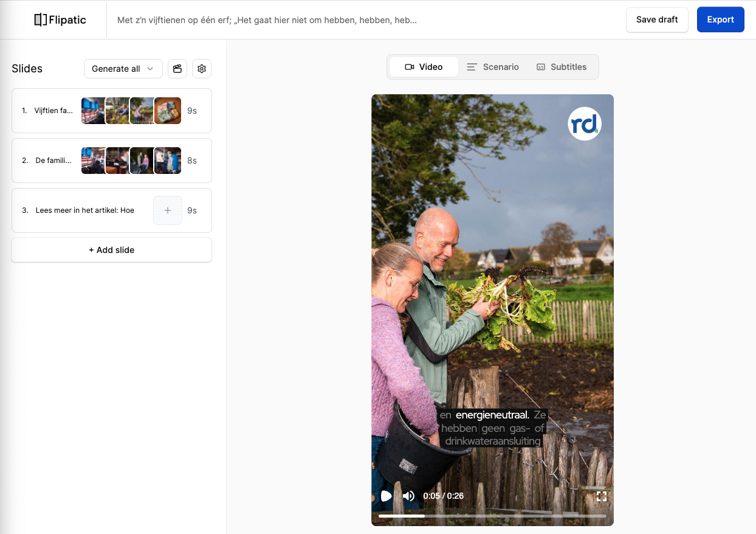Expand the Generate all dropdown

tap(123, 69)
